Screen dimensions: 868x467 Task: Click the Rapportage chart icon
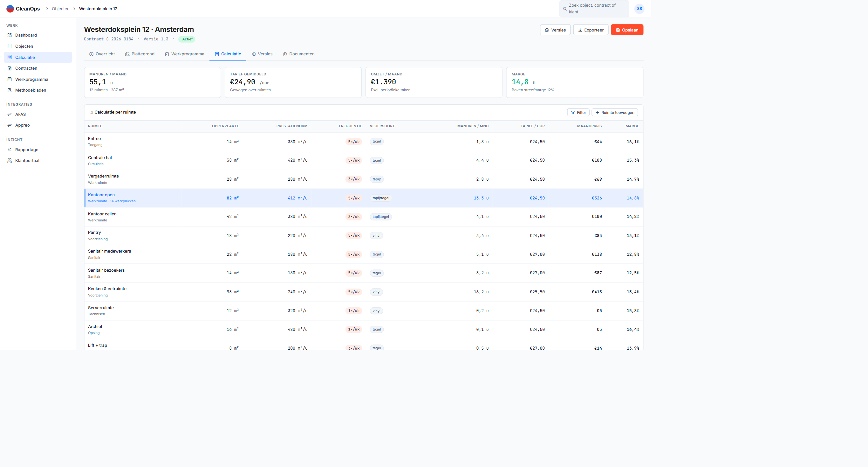10,150
